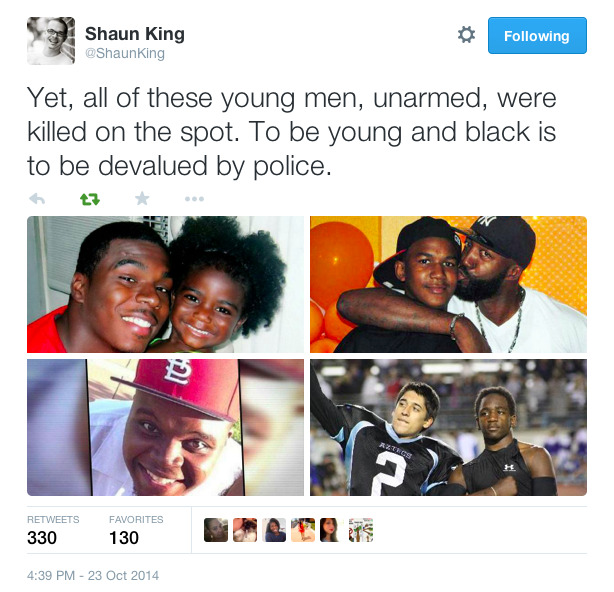The image size is (614, 592).
Task: Open the 4:39 PM timestamp permalink
Action: 93,576
